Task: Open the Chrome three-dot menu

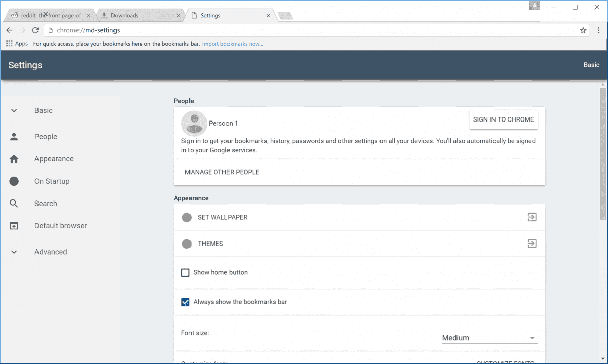Action: click(x=599, y=30)
